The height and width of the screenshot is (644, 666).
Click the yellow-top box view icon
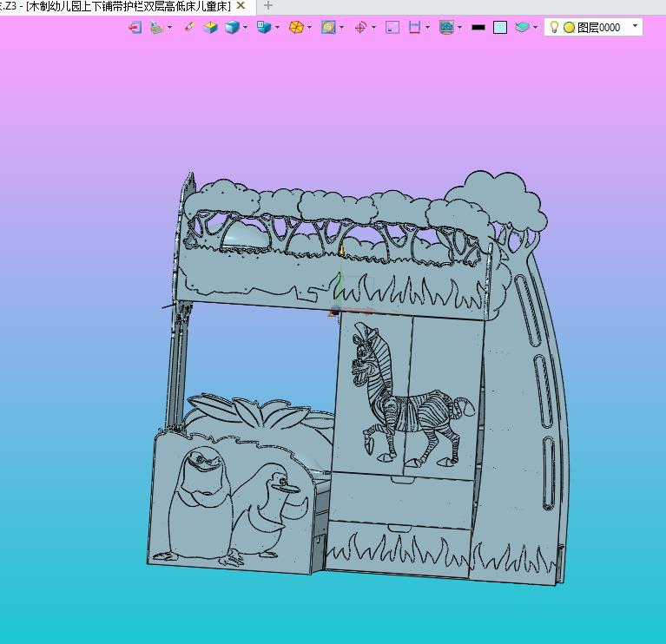coord(210,28)
